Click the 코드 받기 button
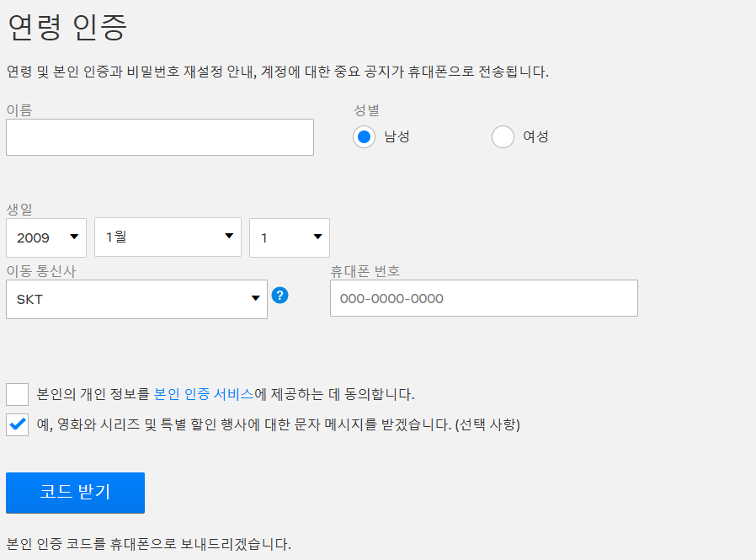Viewport: 756px width, 560px height. tap(75, 493)
